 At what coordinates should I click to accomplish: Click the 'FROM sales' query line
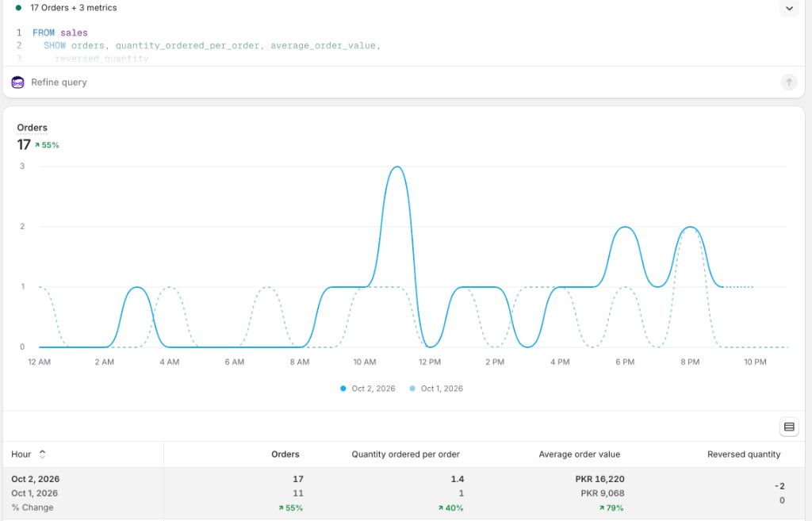(60, 33)
